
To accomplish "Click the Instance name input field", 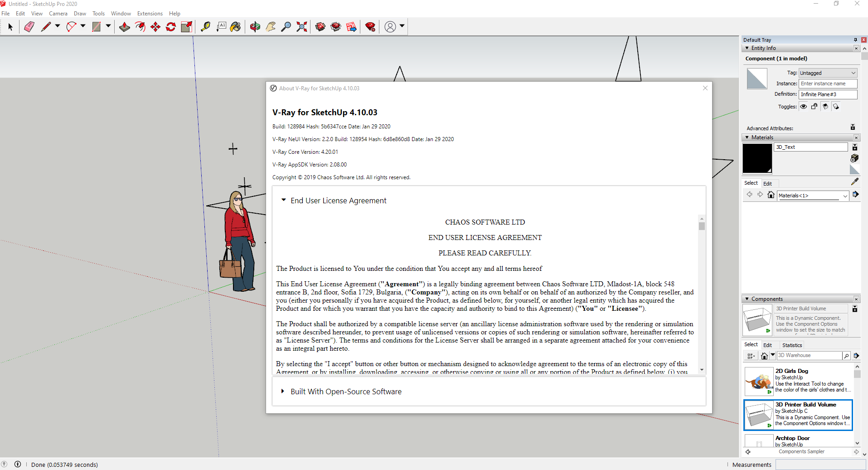I will coord(828,83).
